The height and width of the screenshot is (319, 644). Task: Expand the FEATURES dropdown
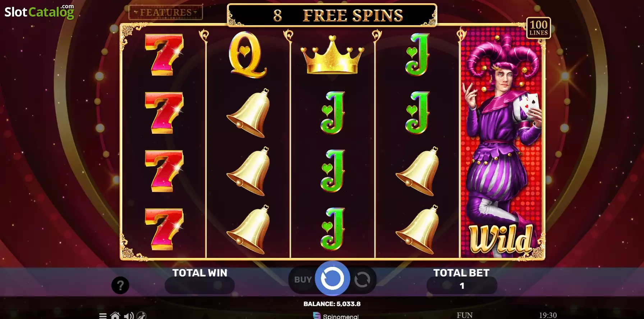point(166,12)
